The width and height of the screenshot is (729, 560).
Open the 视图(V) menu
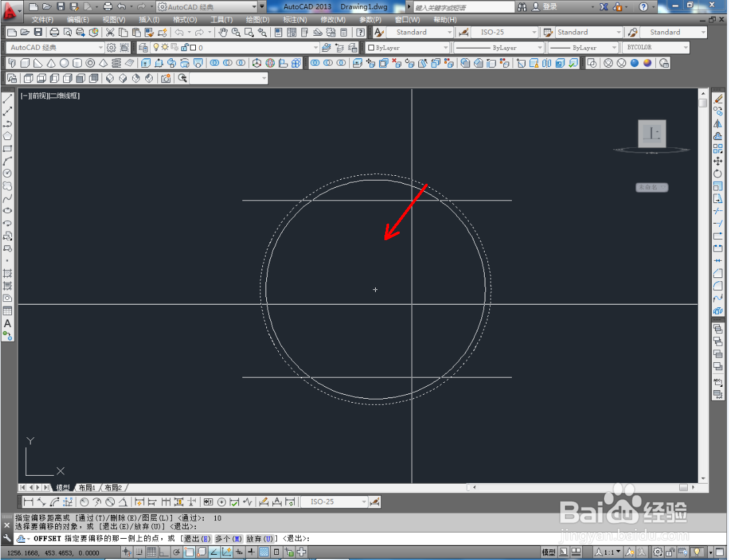click(x=114, y=19)
